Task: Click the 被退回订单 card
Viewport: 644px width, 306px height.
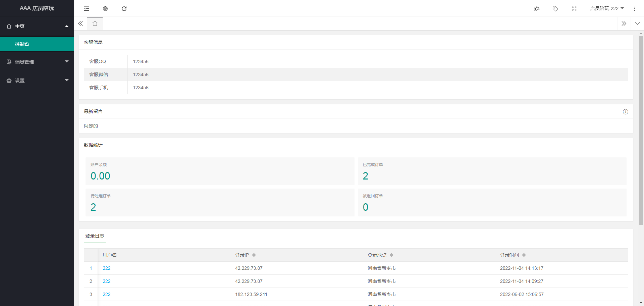Action: point(492,202)
